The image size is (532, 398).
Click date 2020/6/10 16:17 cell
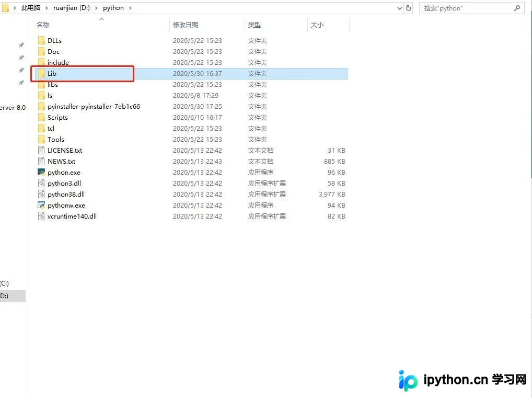(198, 118)
